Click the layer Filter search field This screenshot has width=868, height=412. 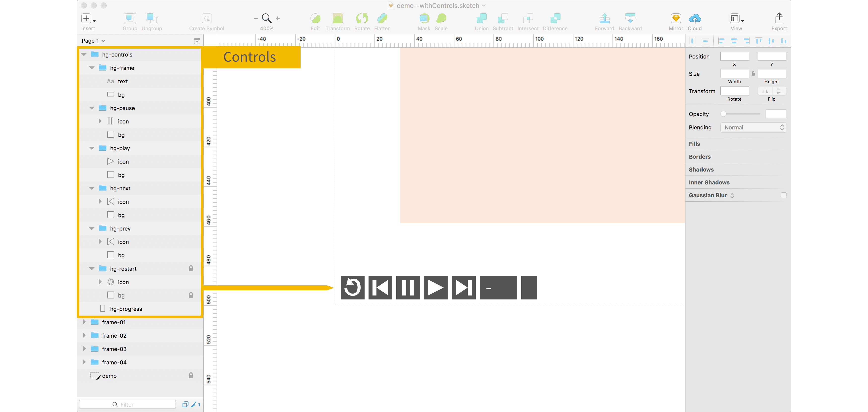[x=127, y=404]
